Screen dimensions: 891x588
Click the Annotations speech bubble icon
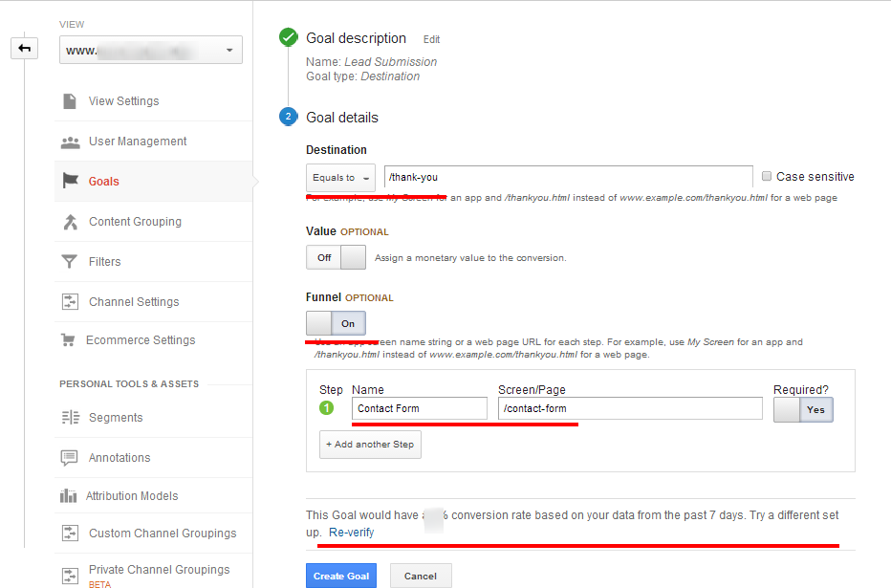[x=70, y=458]
